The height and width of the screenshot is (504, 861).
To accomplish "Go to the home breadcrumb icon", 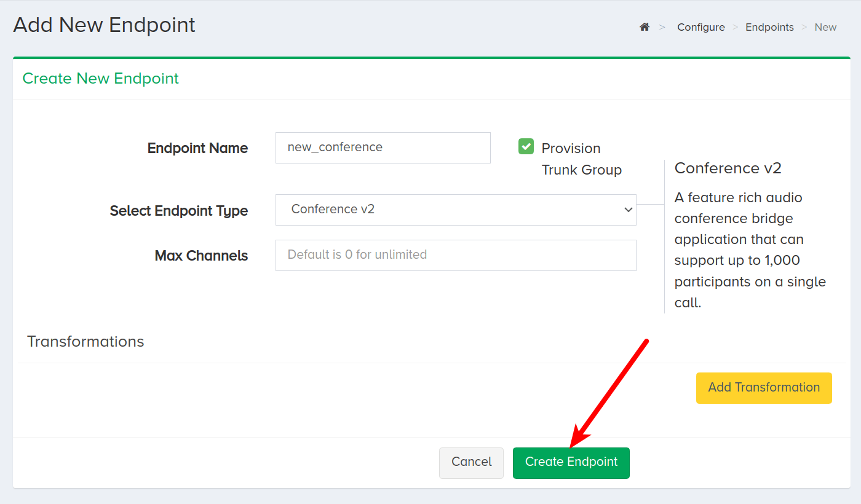I will [x=645, y=27].
